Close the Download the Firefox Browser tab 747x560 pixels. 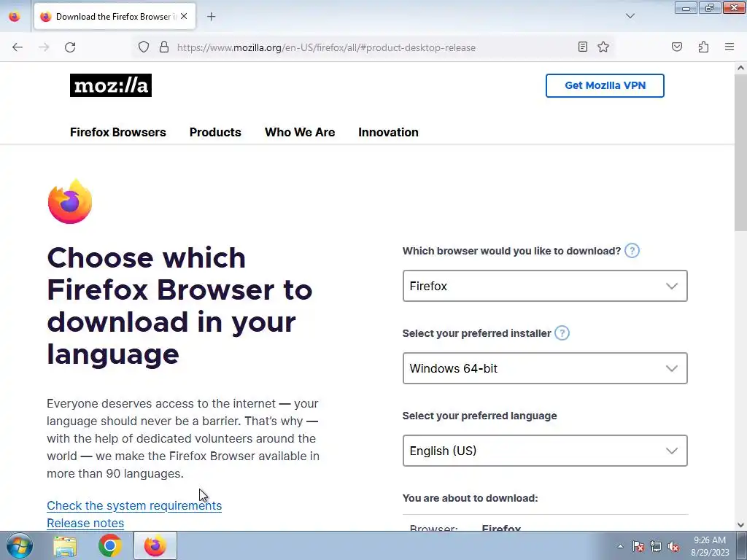[x=184, y=16]
